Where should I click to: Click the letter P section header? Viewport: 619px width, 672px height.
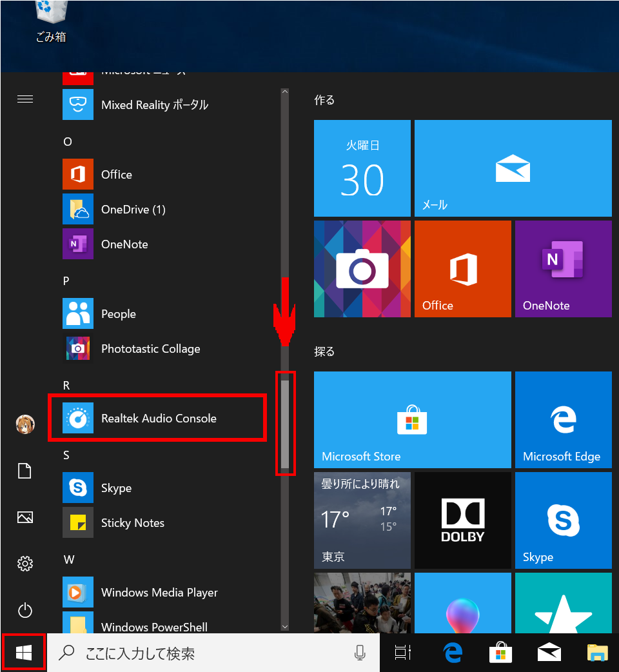tap(66, 281)
